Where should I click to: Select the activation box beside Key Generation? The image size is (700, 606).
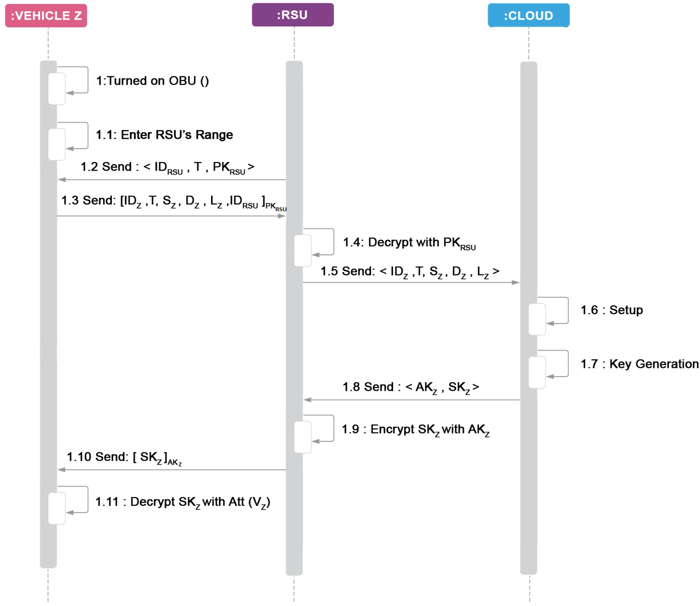click(x=537, y=372)
